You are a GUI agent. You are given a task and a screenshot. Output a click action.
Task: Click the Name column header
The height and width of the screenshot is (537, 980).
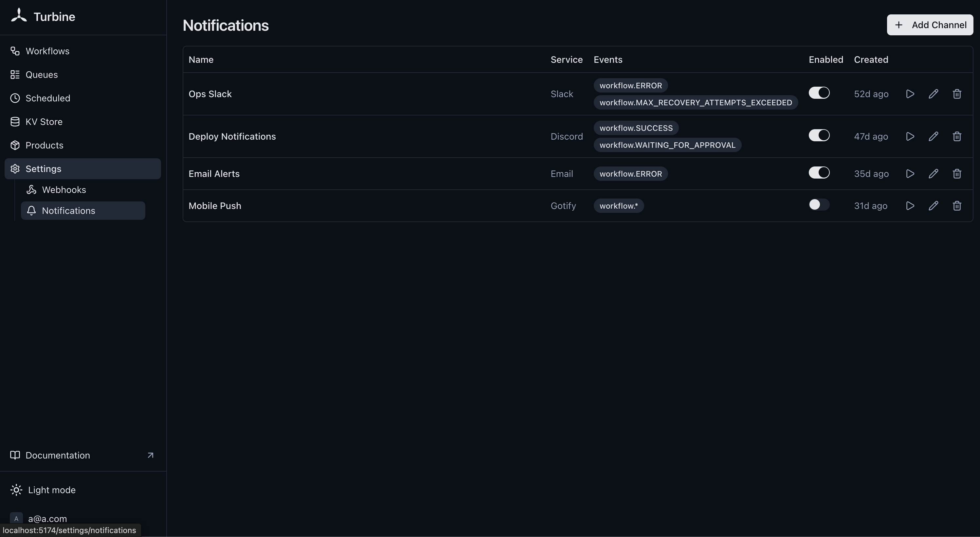[x=201, y=60]
